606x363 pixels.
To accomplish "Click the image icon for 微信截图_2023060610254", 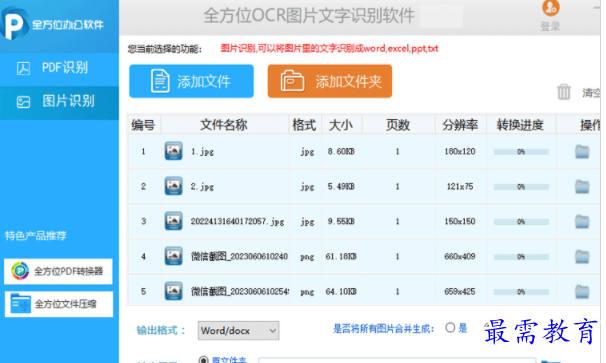I will tap(173, 291).
